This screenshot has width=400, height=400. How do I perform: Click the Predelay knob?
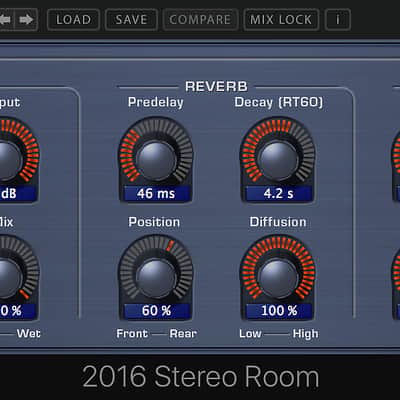(156, 161)
